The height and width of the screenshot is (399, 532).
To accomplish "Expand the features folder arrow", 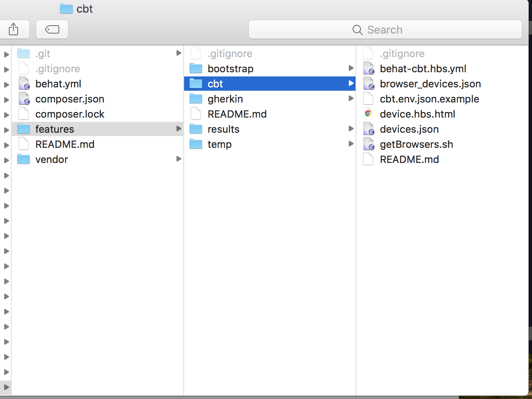I will click(x=179, y=129).
